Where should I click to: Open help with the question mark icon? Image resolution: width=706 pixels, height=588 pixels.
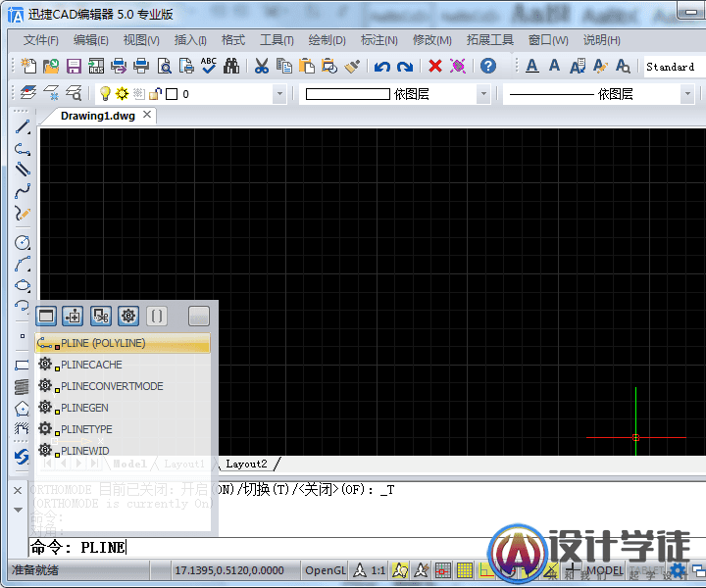pos(488,66)
